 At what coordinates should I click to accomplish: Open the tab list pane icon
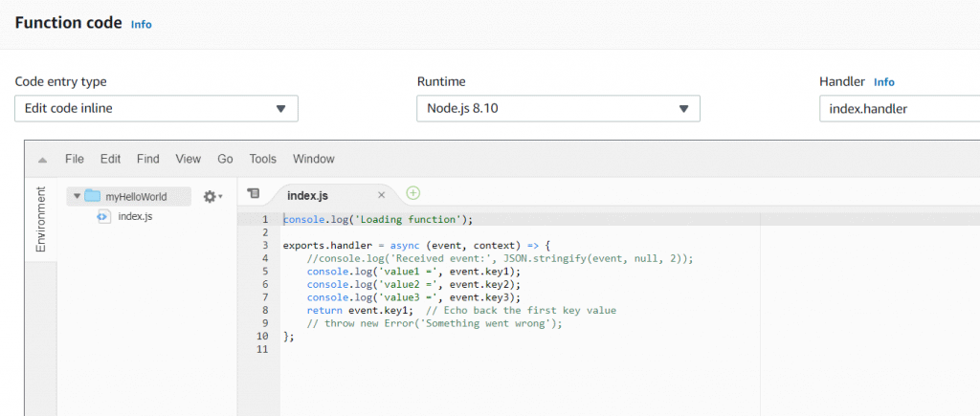253,194
